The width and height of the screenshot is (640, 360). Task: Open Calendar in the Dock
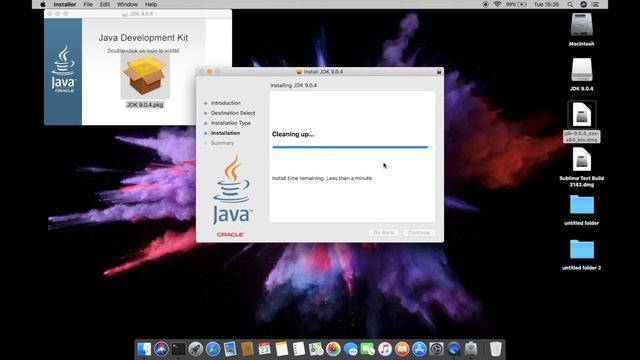264,349
